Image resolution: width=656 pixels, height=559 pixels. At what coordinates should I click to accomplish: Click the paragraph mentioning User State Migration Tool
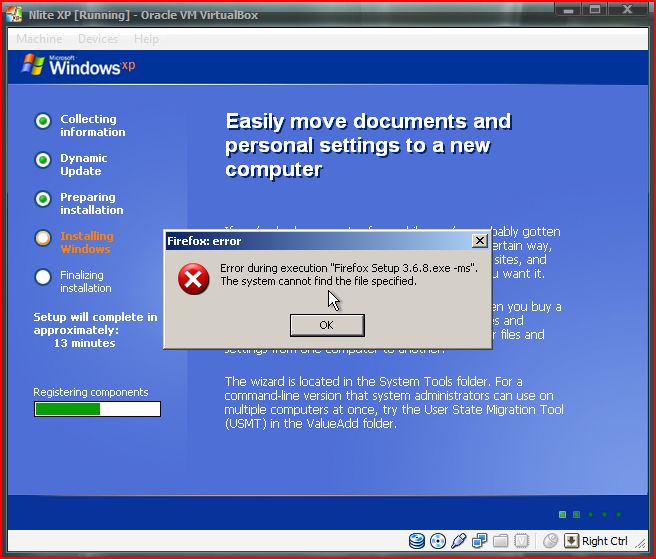[394, 403]
